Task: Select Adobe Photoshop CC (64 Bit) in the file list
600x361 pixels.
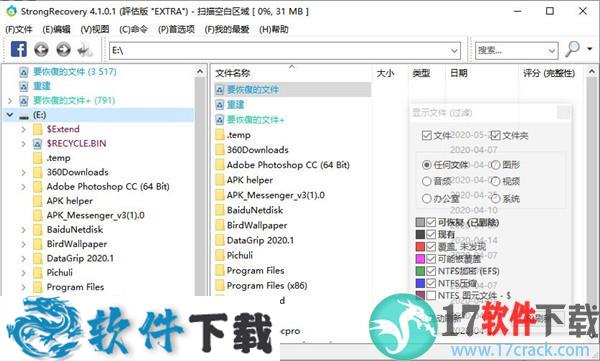Action: click(288, 165)
